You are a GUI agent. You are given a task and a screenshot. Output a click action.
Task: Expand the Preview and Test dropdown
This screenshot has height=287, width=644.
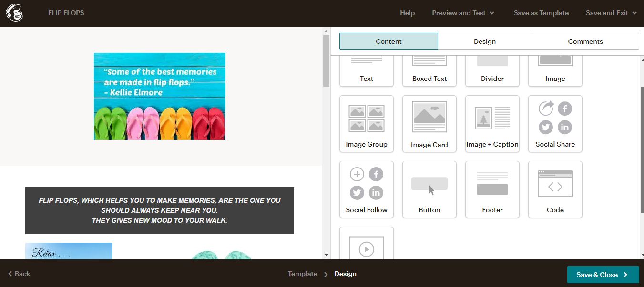point(463,13)
